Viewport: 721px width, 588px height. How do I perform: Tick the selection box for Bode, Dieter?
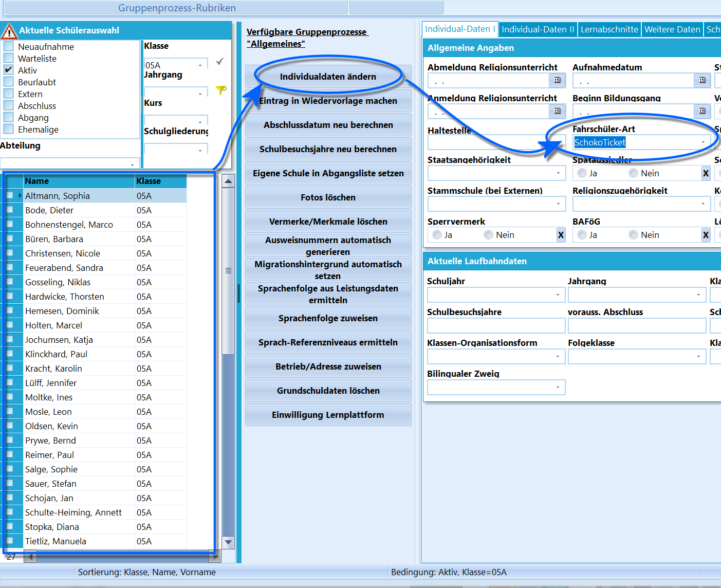click(10, 210)
